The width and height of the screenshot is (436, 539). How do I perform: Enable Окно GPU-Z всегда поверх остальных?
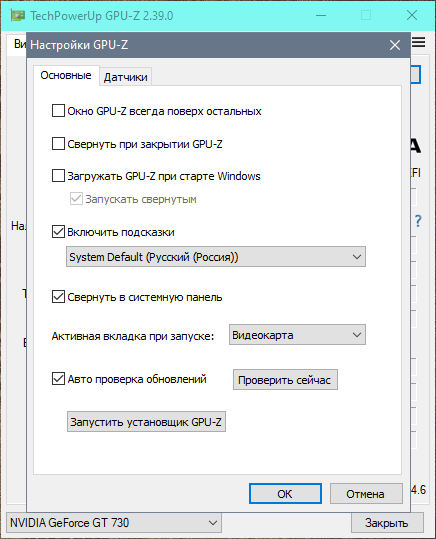click(58, 111)
